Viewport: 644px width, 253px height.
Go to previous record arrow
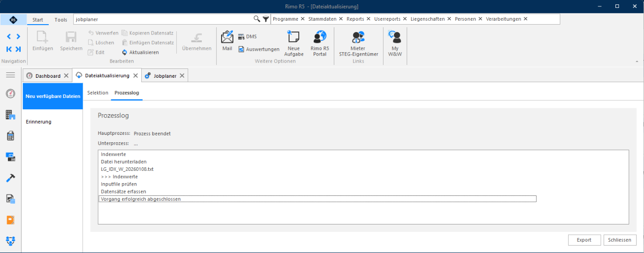pyautogui.click(x=9, y=36)
